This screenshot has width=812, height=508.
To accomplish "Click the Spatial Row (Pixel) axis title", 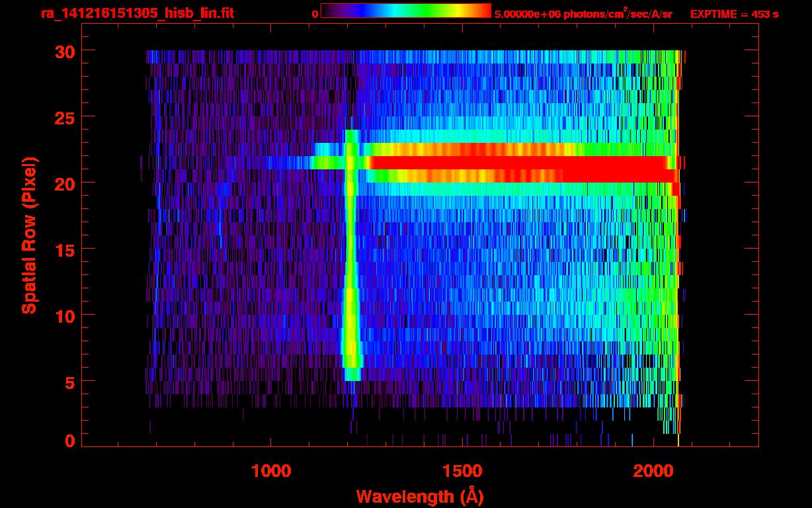I will point(29,235).
